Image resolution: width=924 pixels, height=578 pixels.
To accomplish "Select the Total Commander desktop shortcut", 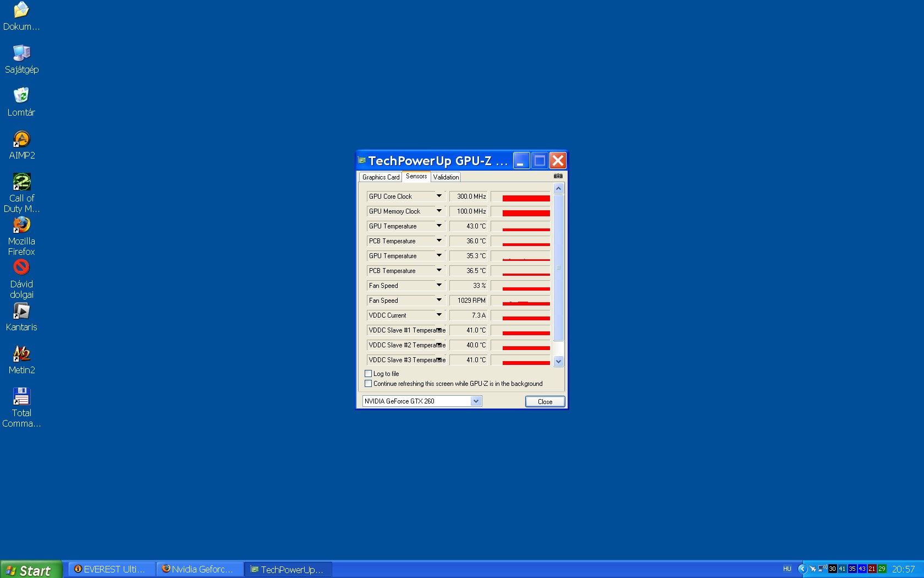I will tap(21, 408).
